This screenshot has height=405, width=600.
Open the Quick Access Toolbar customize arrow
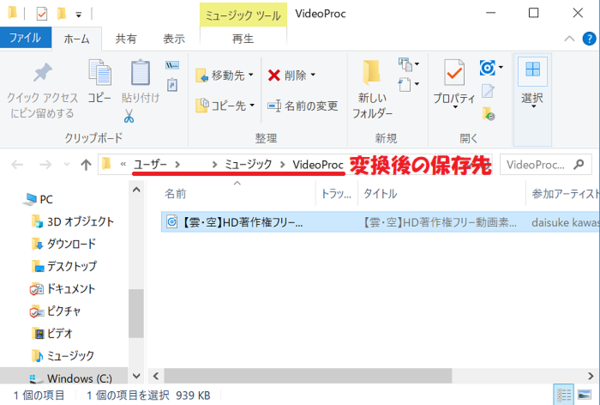(x=78, y=15)
